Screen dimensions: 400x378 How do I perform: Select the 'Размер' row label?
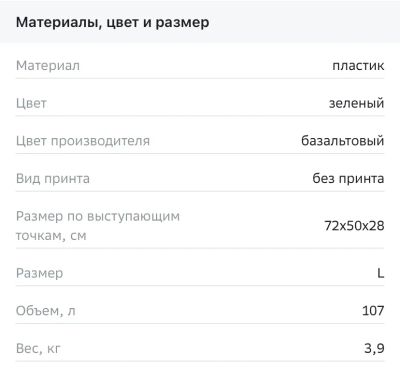click(40, 274)
